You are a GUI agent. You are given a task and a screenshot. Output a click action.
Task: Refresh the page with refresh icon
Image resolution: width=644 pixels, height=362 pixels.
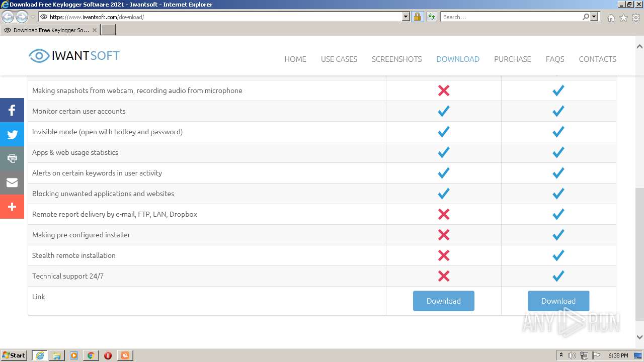point(431,17)
